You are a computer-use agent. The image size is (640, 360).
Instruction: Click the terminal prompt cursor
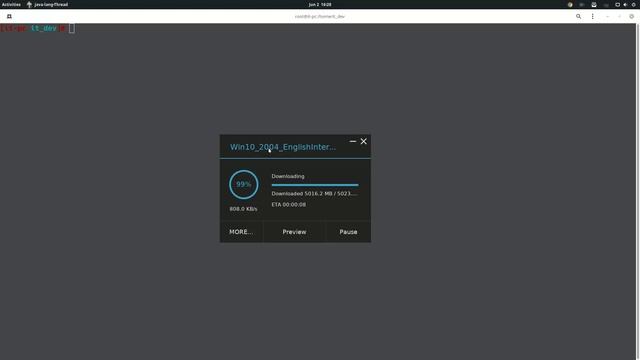click(x=72, y=28)
